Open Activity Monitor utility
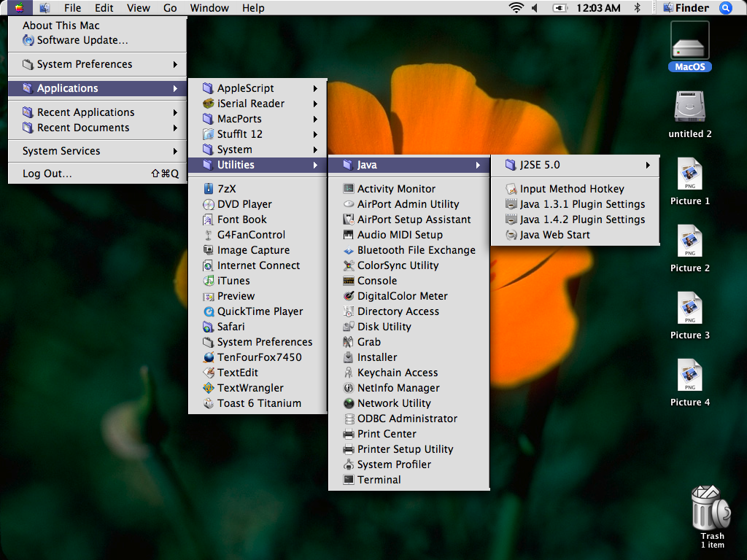This screenshot has width=747, height=560. pos(409,189)
